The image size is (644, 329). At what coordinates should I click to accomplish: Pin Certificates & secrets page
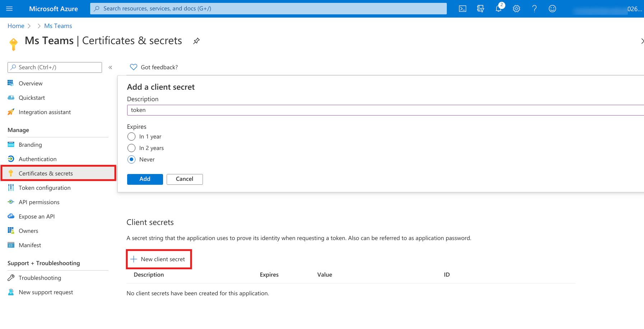(x=196, y=41)
